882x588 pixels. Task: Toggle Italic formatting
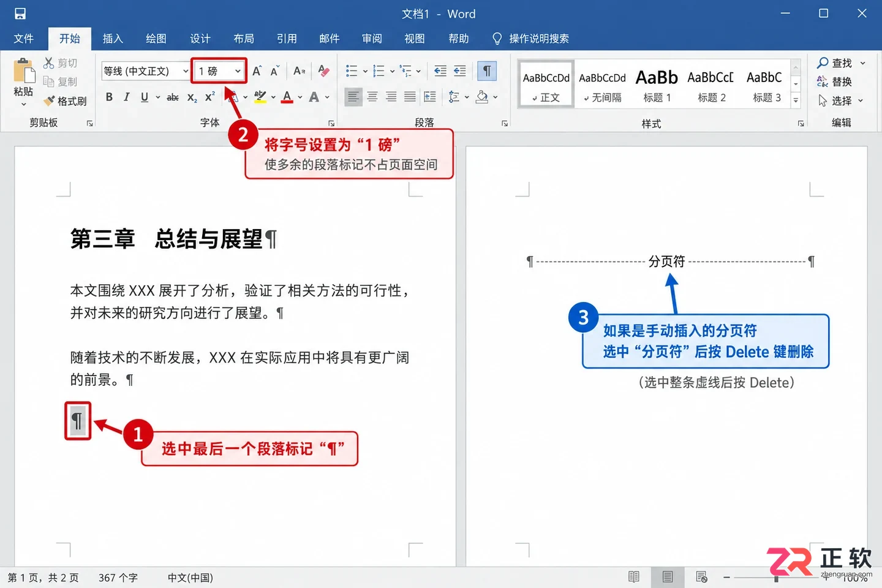point(127,97)
